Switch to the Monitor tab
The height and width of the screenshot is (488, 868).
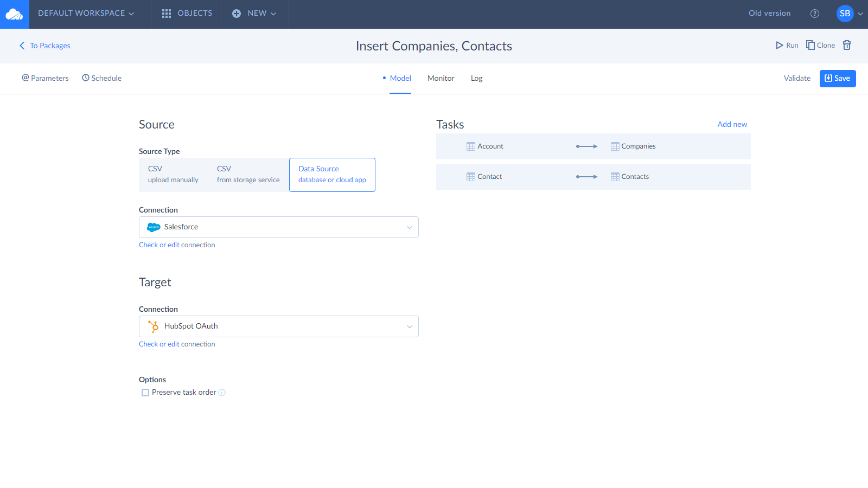click(x=441, y=78)
